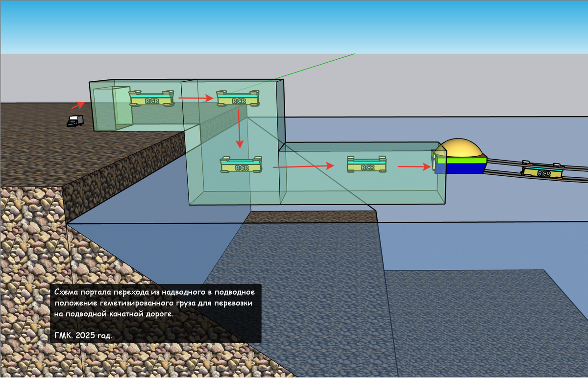Pick the blue base of the dome station
The image size is (588, 378).
pyautogui.click(x=461, y=168)
